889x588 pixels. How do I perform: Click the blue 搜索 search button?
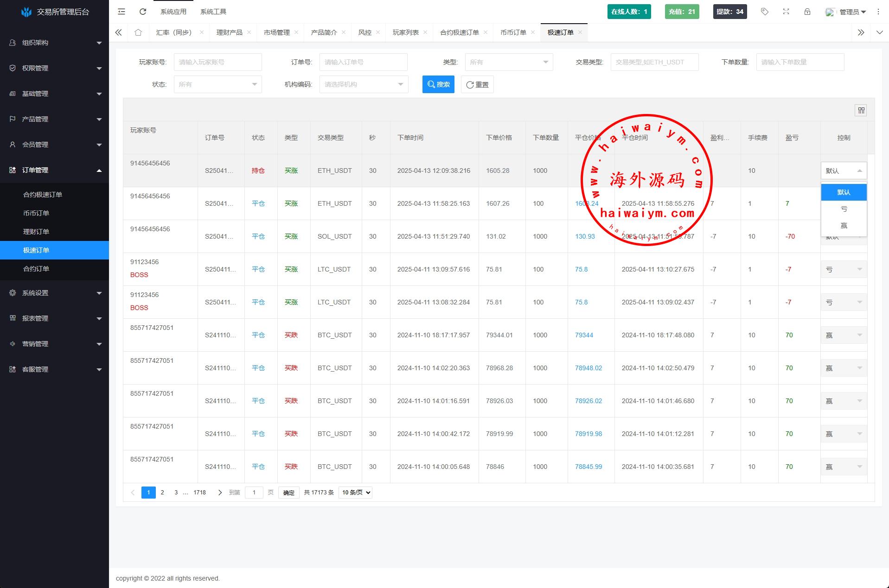tap(438, 84)
